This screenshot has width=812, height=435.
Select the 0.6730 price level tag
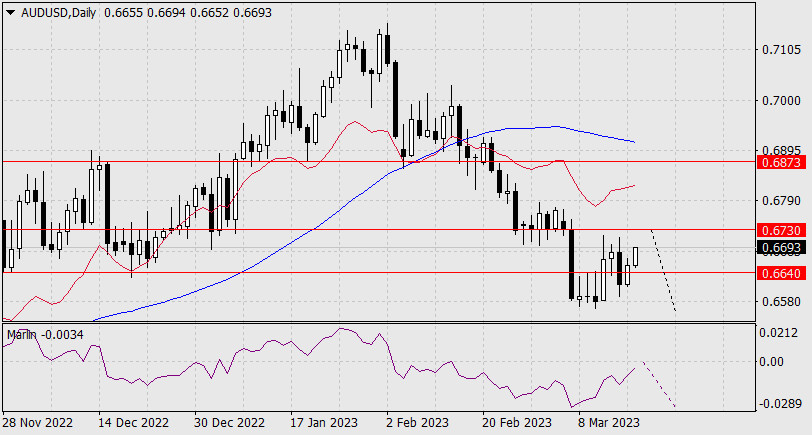point(782,230)
